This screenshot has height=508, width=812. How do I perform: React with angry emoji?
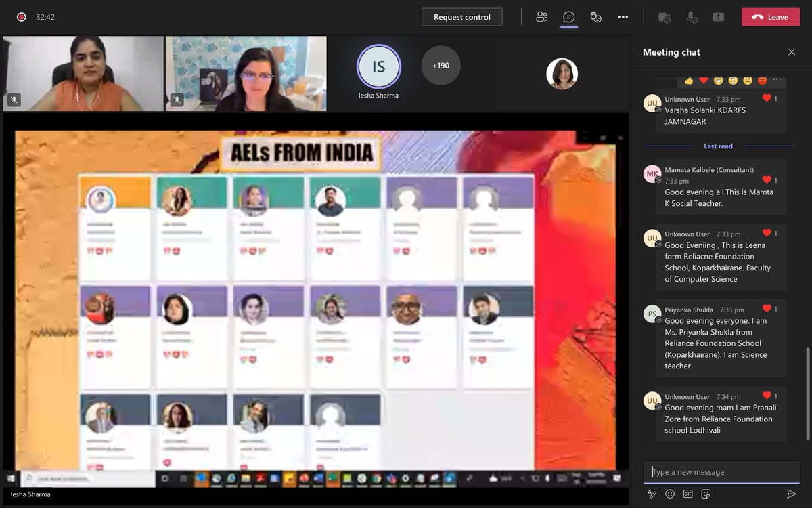[x=763, y=81]
